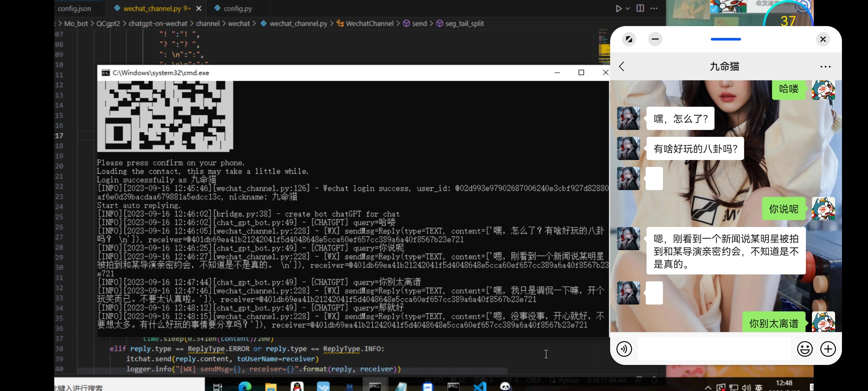Open the editor more actions menu
This screenshot has width=868, height=391.
coord(654,8)
